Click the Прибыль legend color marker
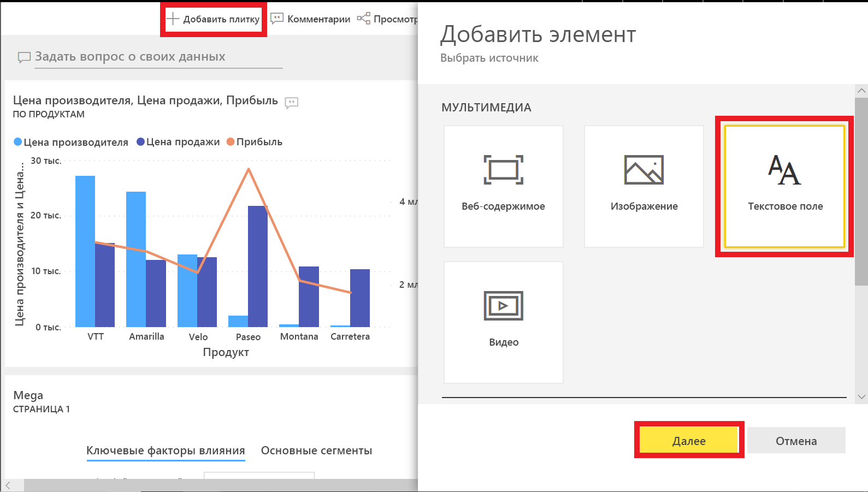The height and width of the screenshot is (492, 868). pos(231,142)
